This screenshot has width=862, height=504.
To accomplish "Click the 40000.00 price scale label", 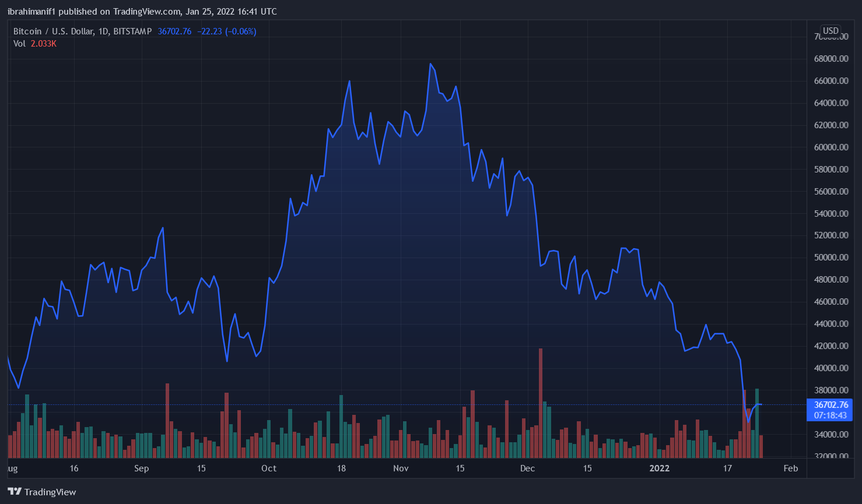I will point(831,368).
